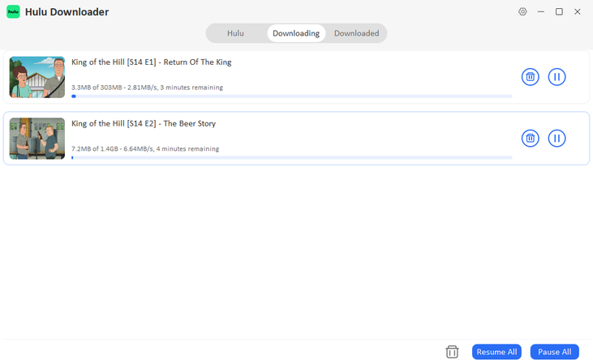Viewport: 593px width, 364px height.
Task: Maximize the Hulu Downloader window
Action: pos(559,11)
